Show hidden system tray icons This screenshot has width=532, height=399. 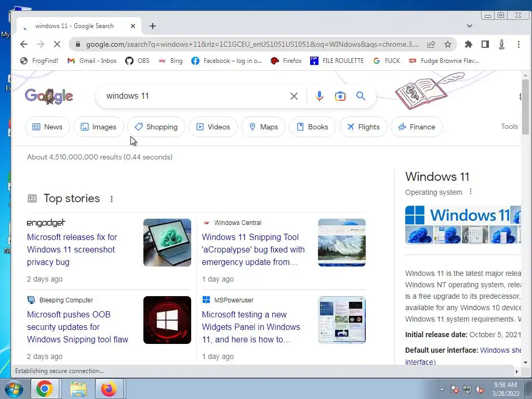tap(442, 389)
